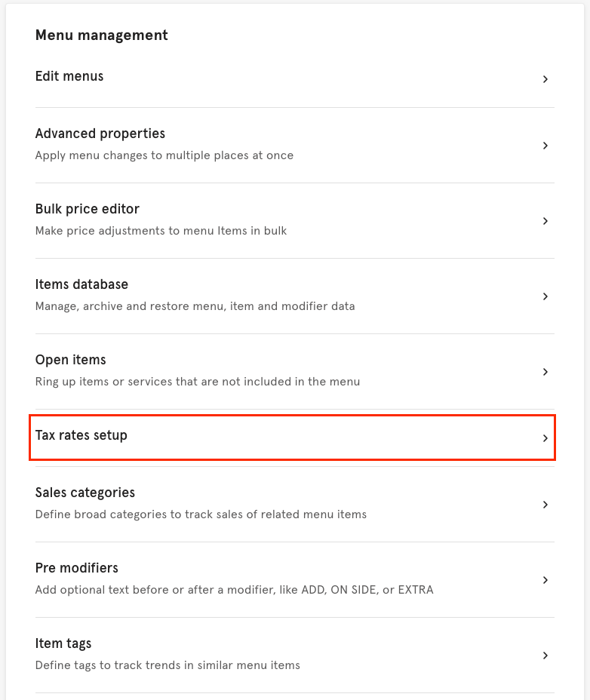Click the chevron arrow beside Item tags

coord(545,655)
